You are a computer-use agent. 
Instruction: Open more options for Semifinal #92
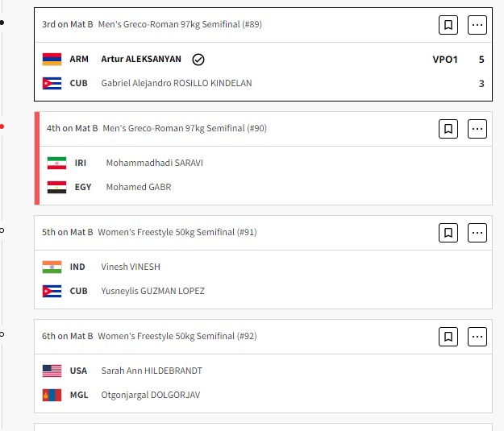(477, 336)
